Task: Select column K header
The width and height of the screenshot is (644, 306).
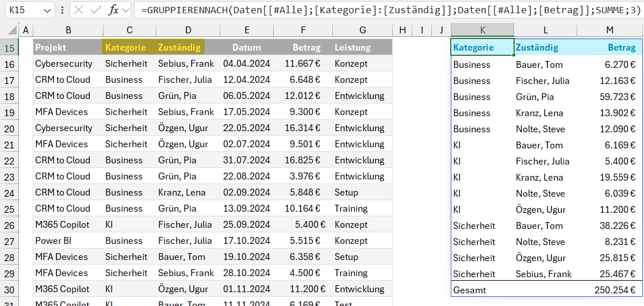Action: click(482, 29)
